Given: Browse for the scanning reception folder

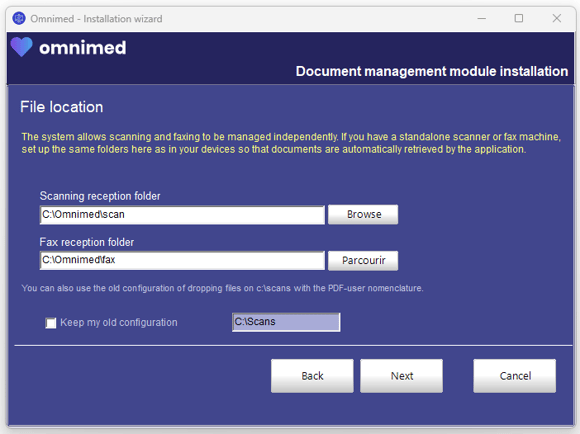Looking at the screenshot, I should point(363,215).
